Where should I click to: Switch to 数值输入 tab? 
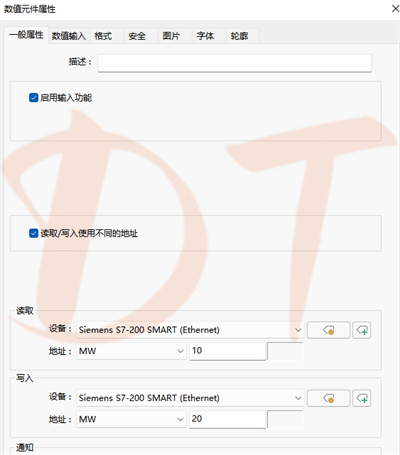tap(69, 36)
